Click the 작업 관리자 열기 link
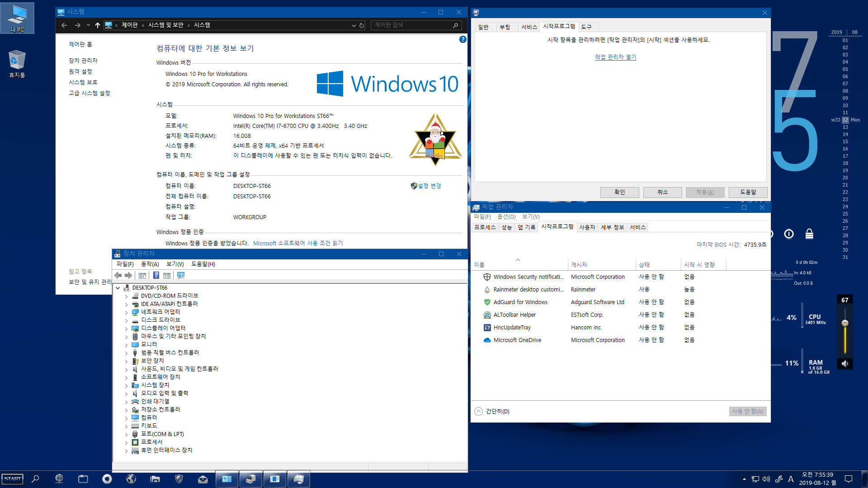 coord(615,57)
